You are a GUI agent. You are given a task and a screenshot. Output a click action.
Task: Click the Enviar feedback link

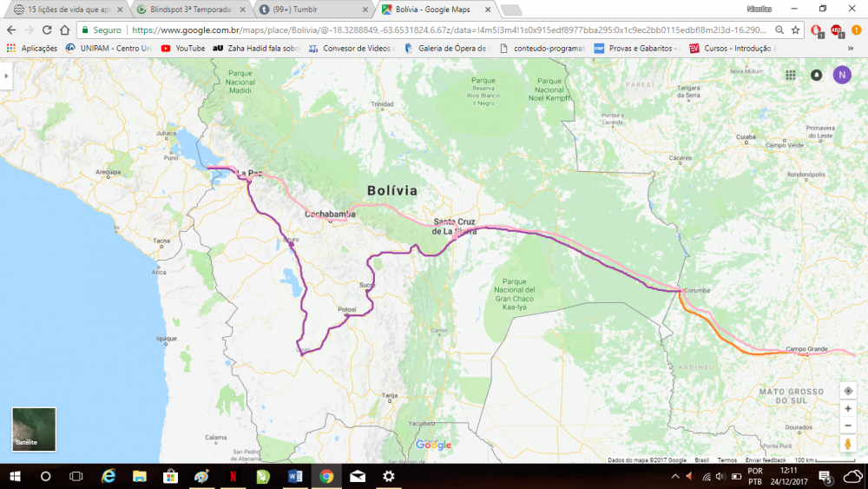[x=766, y=459]
